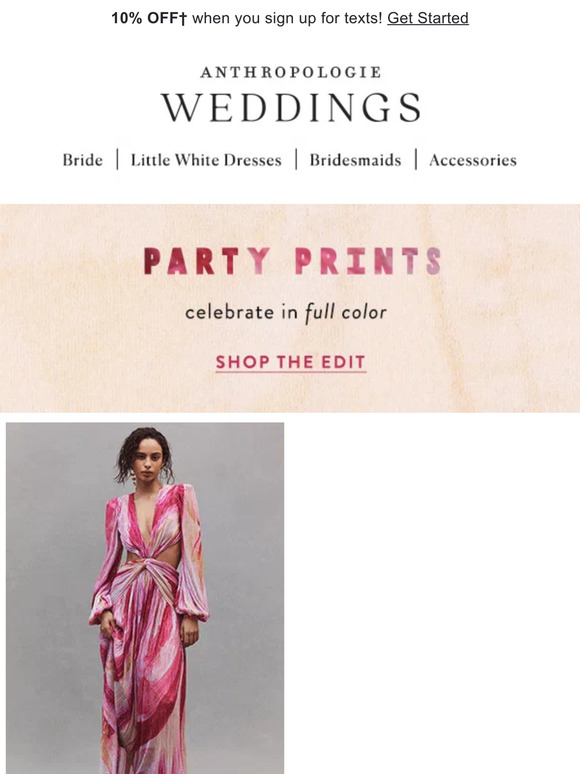580x774 pixels.
Task: Click the Get Started link
Action: [x=427, y=18]
